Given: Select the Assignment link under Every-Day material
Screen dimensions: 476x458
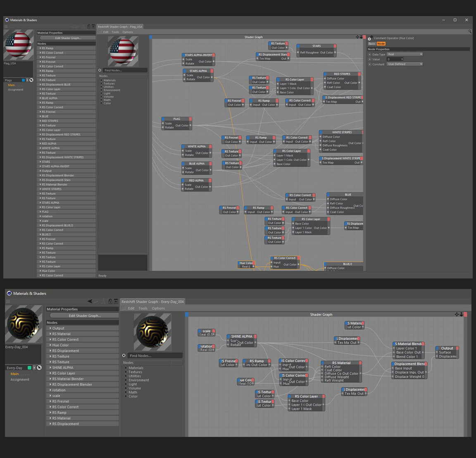Looking at the screenshot, I should pyautogui.click(x=20, y=379).
